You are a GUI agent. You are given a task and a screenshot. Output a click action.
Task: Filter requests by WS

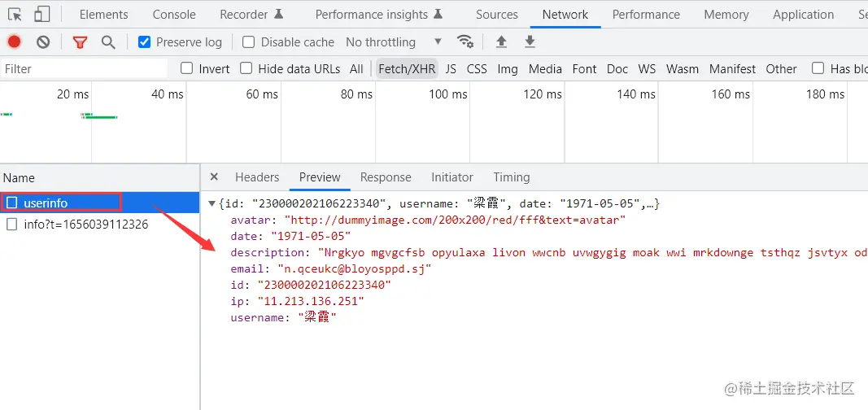coord(647,68)
